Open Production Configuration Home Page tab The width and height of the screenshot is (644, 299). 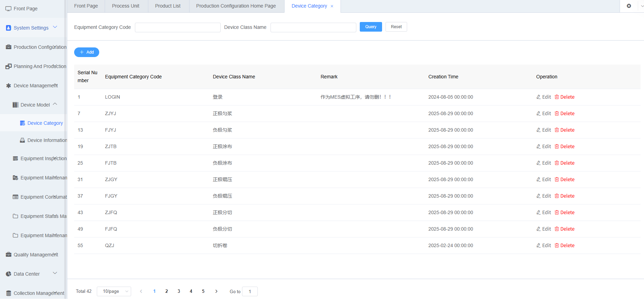(236, 6)
